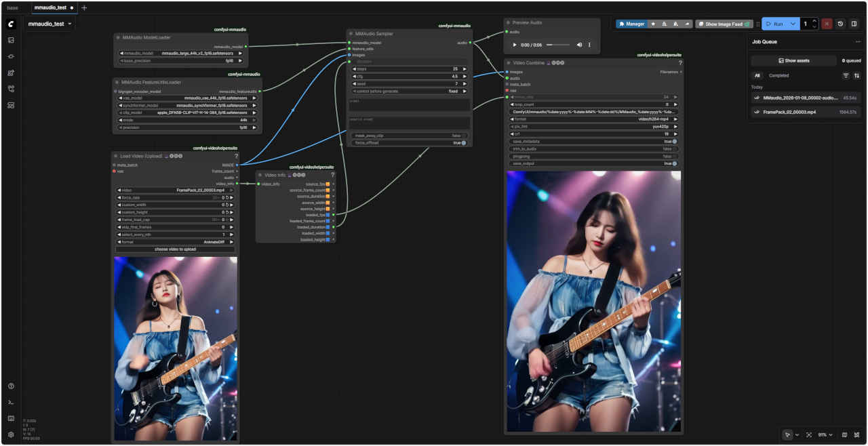Open the workflows sidebar icon
868x446 pixels.
point(11,89)
